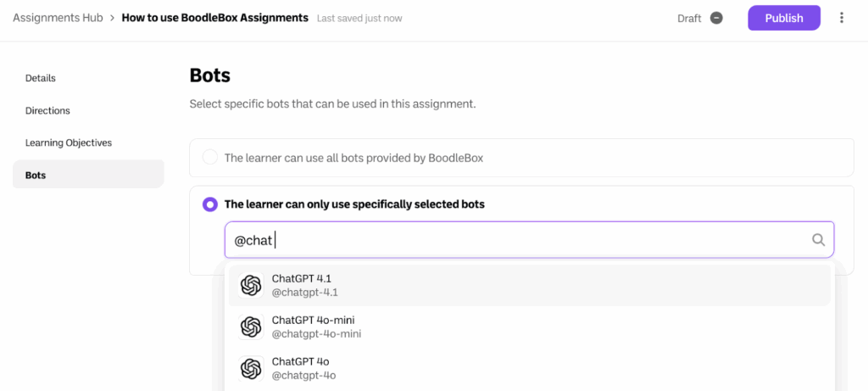Open the three-dot more options menu
This screenshot has height=391, width=868.
click(842, 18)
